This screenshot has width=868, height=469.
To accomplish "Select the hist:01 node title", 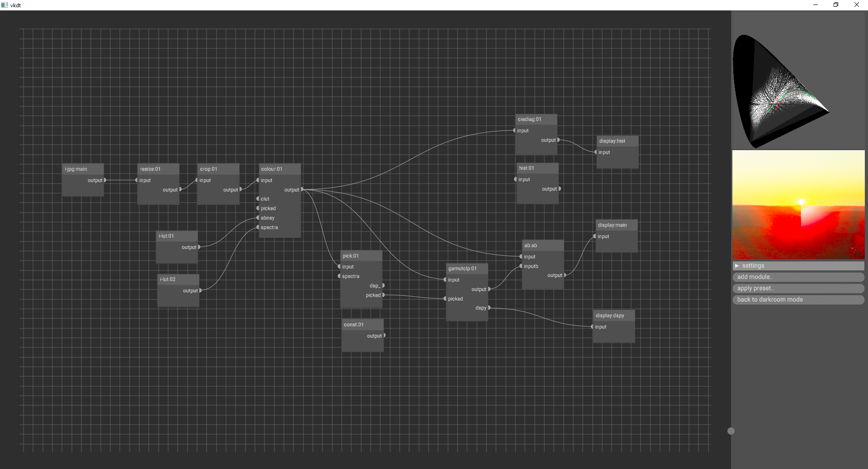I will pos(538,168).
